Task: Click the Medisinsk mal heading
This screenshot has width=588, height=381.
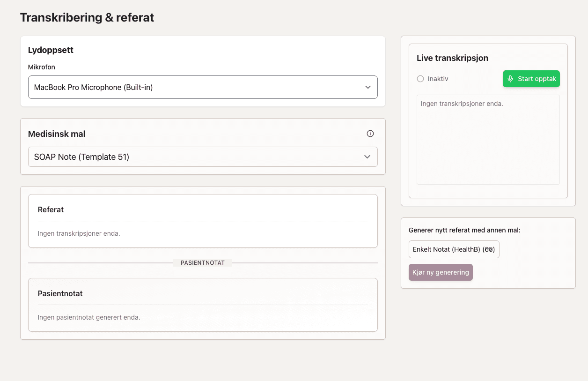Action: tap(56, 134)
